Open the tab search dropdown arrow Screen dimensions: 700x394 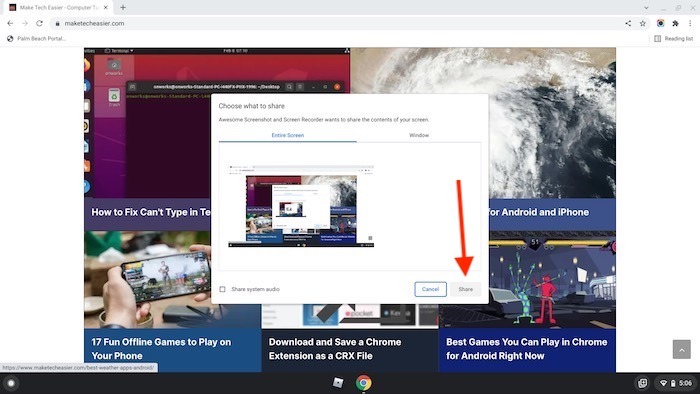pyautogui.click(x=646, y=8)
